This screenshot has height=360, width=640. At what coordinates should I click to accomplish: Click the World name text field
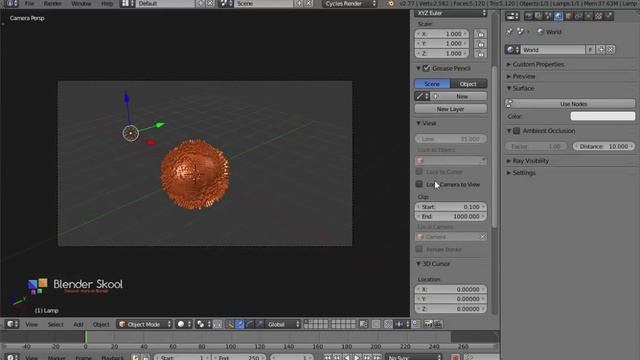point(552,50)
